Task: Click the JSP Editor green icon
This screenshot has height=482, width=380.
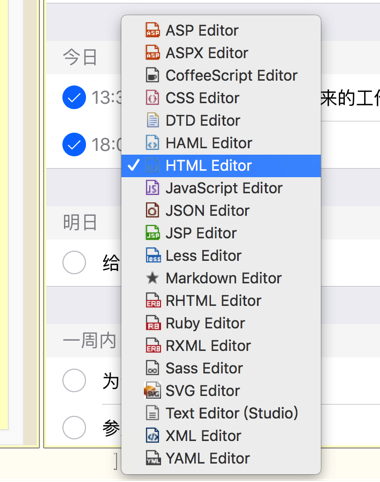Action: (x=152, y=233)
